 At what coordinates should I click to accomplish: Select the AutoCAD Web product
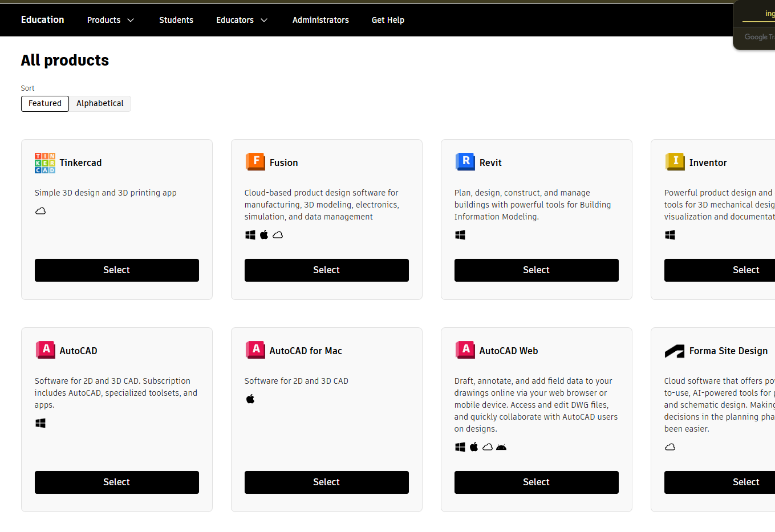[537, 482]
